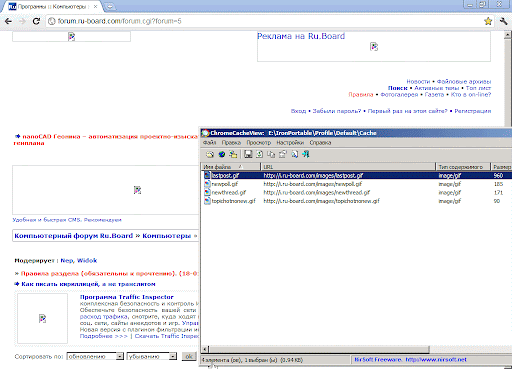Click Refresh icon in ChromeCacheView toolbar
This screenshot has width=512, height=369.
click(260, 154)
